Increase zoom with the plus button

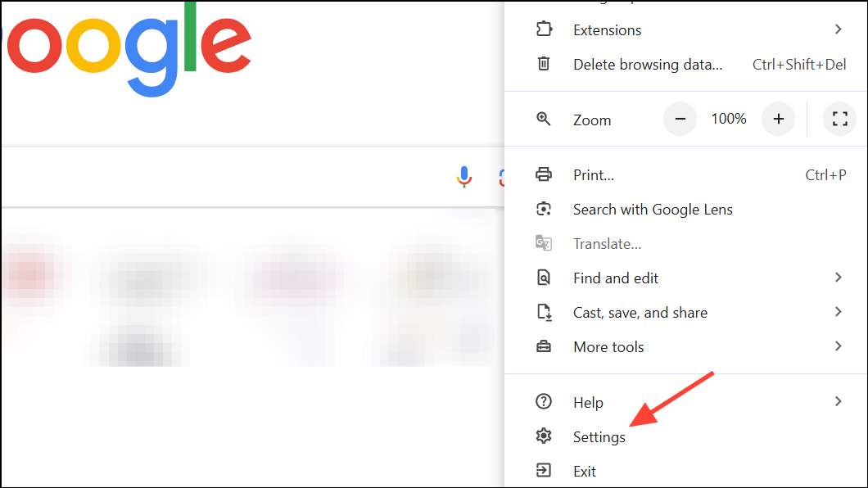[778, 120]
